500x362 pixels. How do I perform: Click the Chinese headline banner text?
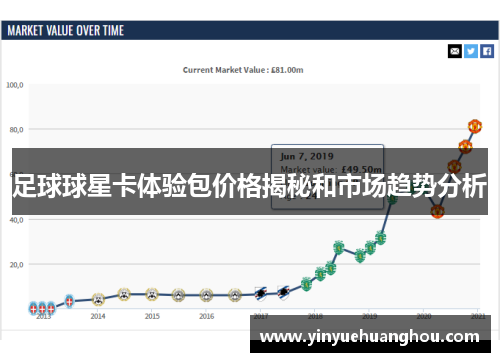point(250,186)
